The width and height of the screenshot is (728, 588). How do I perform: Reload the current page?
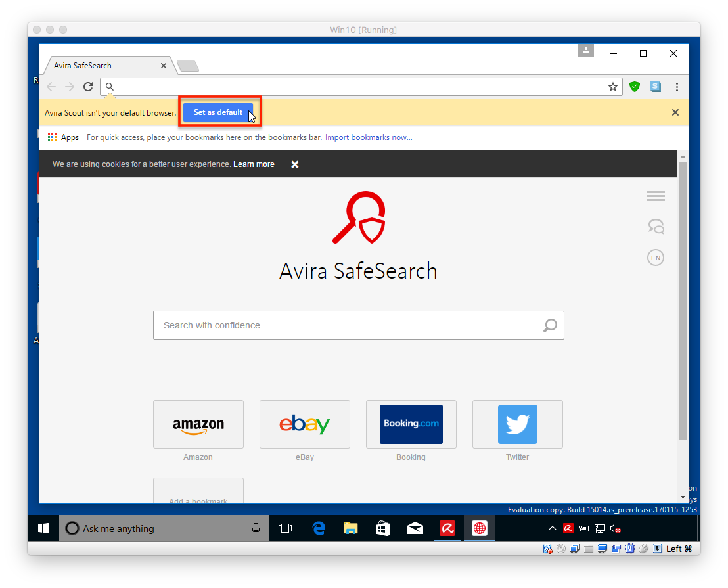[x=88, y=86]
